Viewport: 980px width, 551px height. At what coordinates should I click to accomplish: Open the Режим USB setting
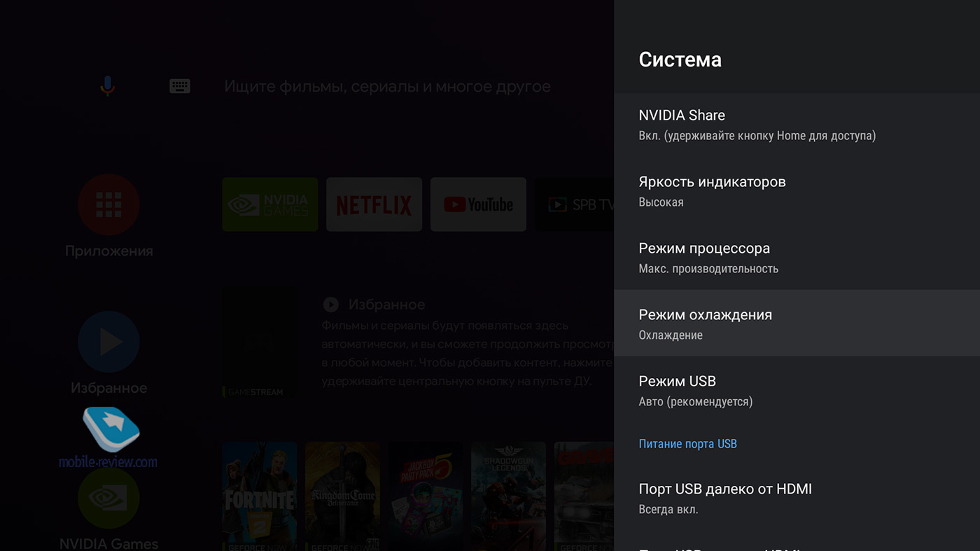pyautogui.click(x=797, y=390)
